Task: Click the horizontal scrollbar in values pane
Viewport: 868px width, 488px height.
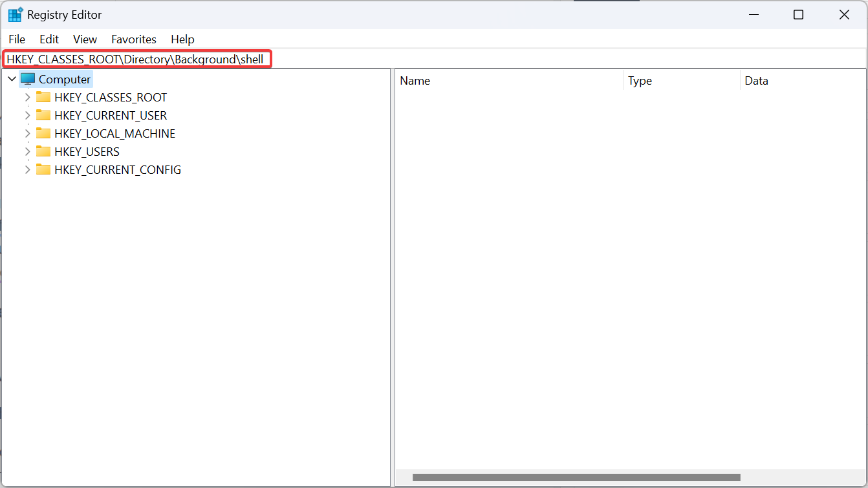Action: point(576,478)
